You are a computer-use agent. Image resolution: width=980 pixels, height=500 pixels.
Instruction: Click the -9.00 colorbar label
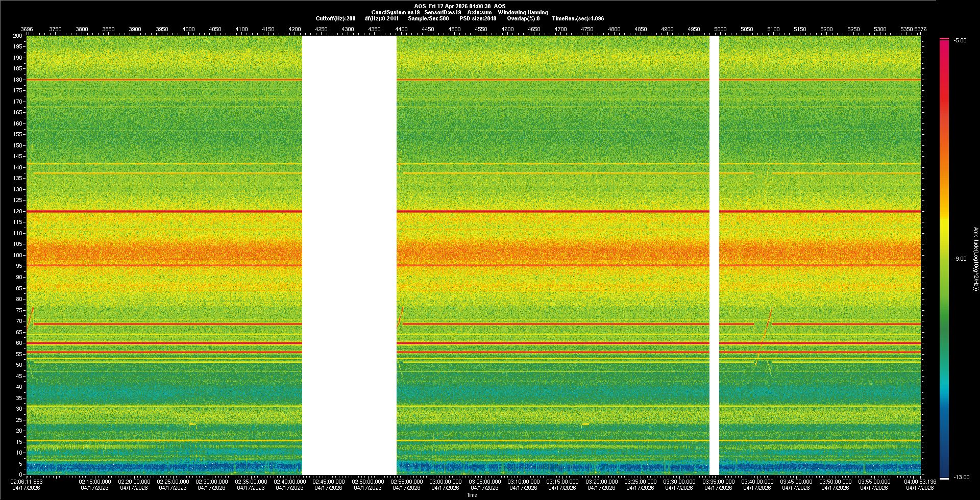click(x=960, y=259)
